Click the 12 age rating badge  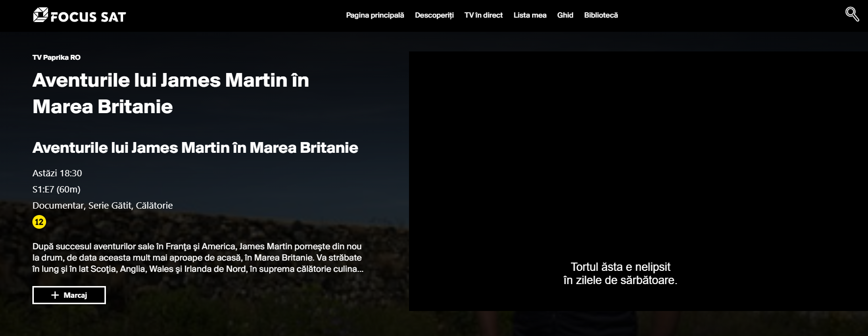point(39,222)
